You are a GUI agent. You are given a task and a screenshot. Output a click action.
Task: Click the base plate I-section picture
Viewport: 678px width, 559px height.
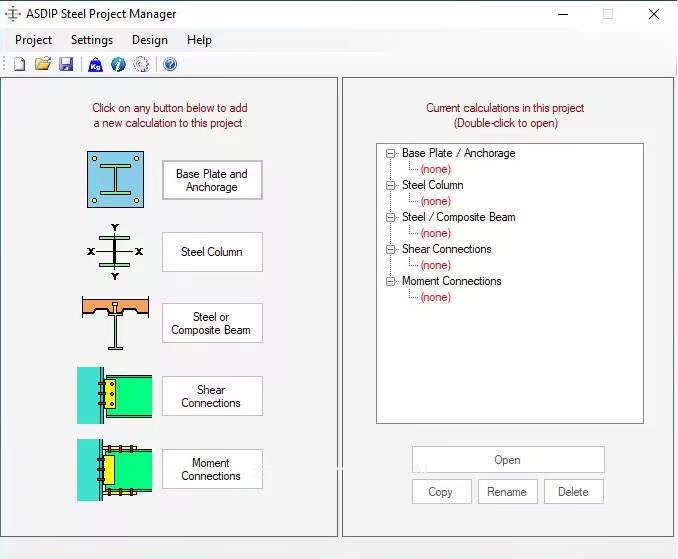(115, 179)
